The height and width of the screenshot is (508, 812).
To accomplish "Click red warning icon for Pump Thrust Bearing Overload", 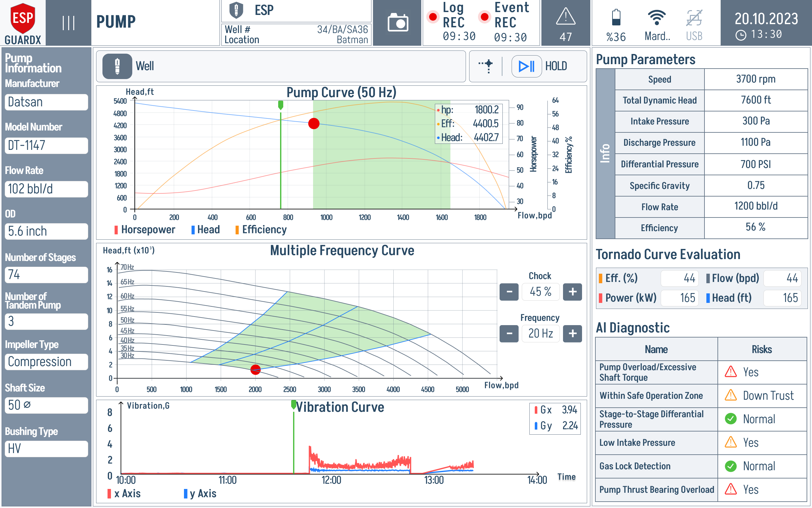I will click(x=730, y=490).
